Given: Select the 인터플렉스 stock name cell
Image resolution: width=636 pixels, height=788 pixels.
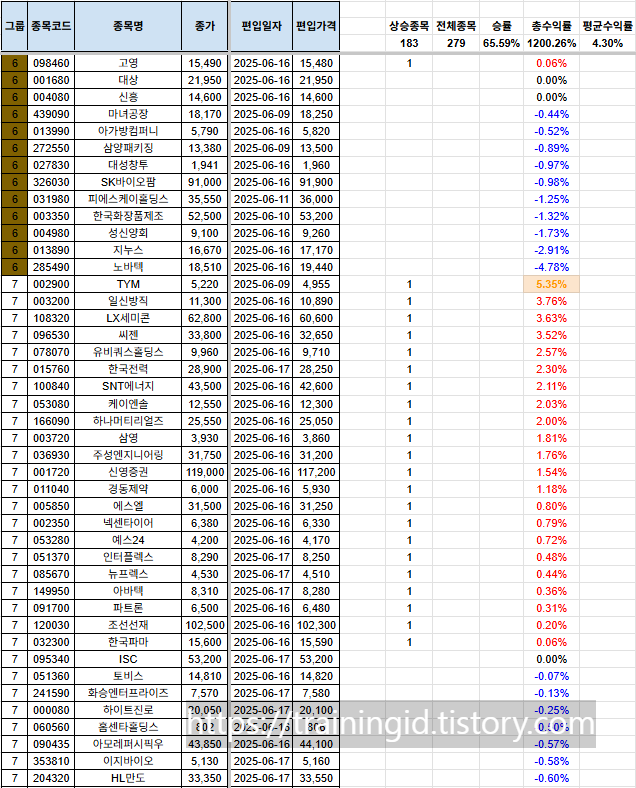Looking at the screenshot, I should point(128,557).
